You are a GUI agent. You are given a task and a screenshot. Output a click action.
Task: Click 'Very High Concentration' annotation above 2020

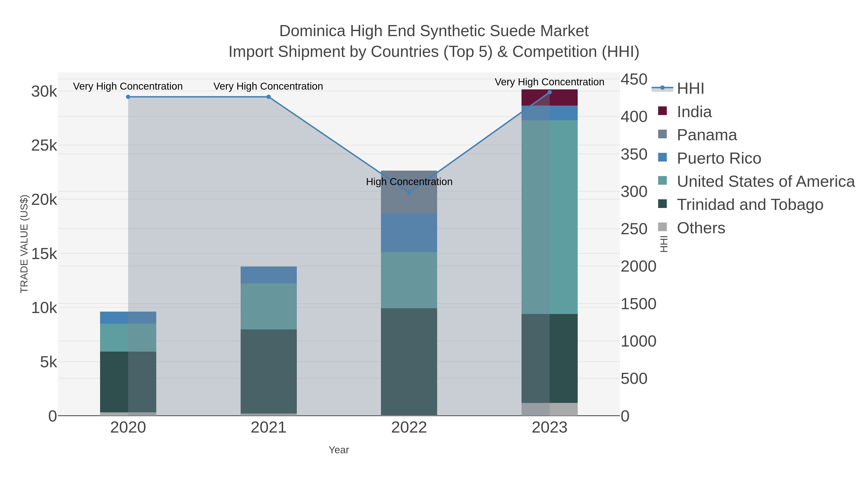(x=128, y=87)
